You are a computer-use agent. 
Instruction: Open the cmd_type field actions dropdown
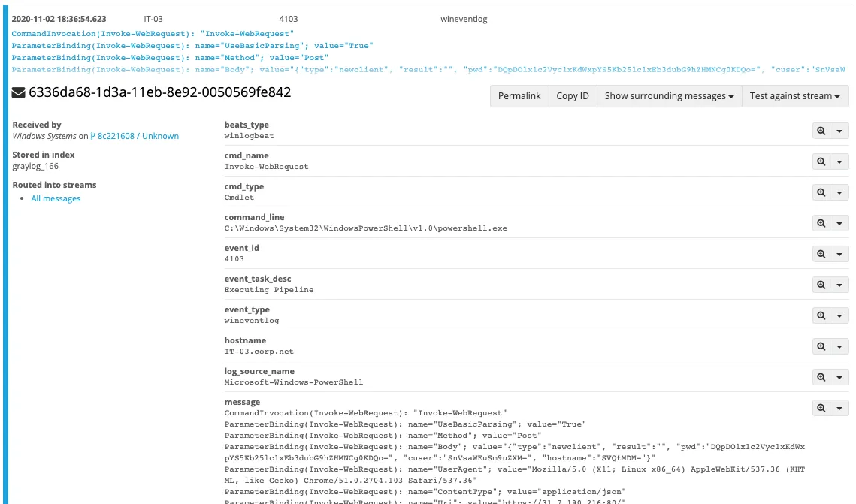tap(839, 192)
